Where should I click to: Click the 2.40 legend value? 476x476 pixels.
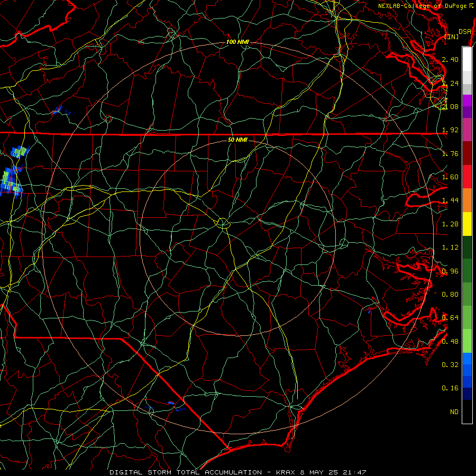pos(450,59)
